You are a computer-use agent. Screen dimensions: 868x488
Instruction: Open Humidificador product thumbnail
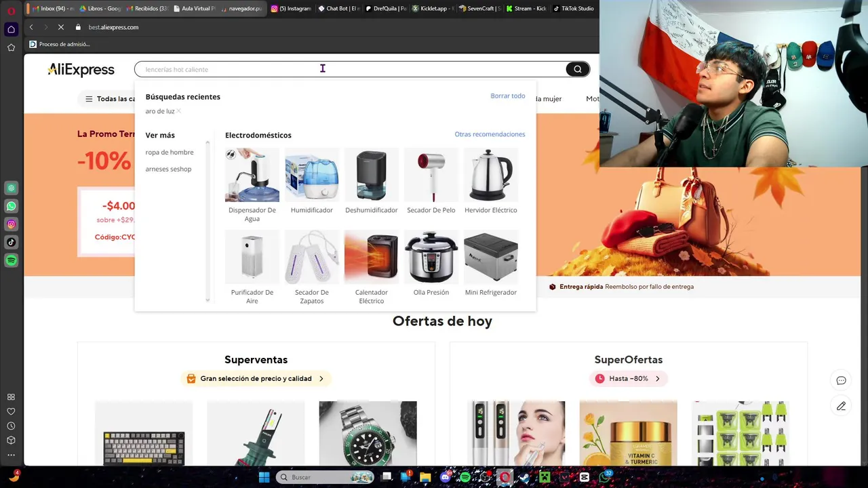point(312,175)
